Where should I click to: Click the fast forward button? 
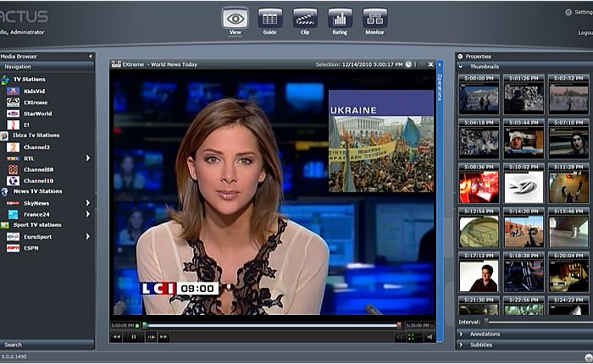(163, 336)
